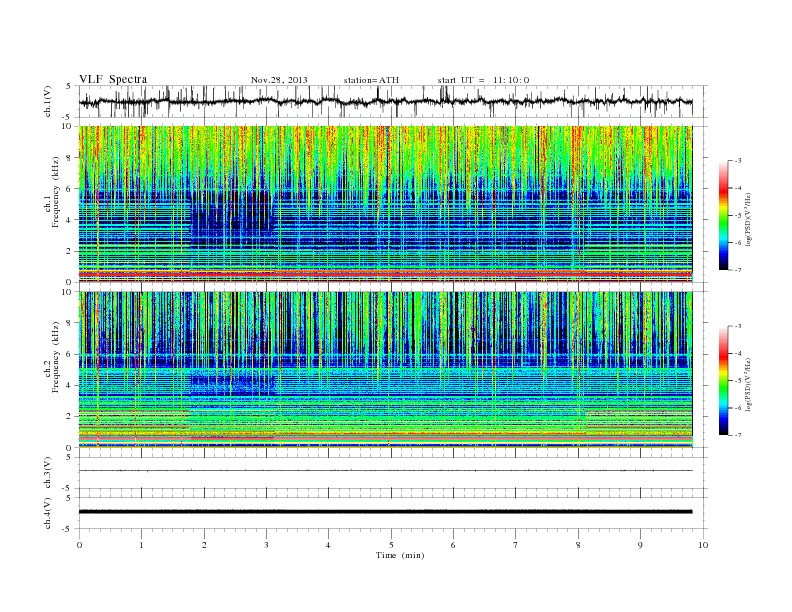Click the ch.2 spectrogram color scale bar
The width and height of the screenshot is (792, 612).
[x=724, y=380]
